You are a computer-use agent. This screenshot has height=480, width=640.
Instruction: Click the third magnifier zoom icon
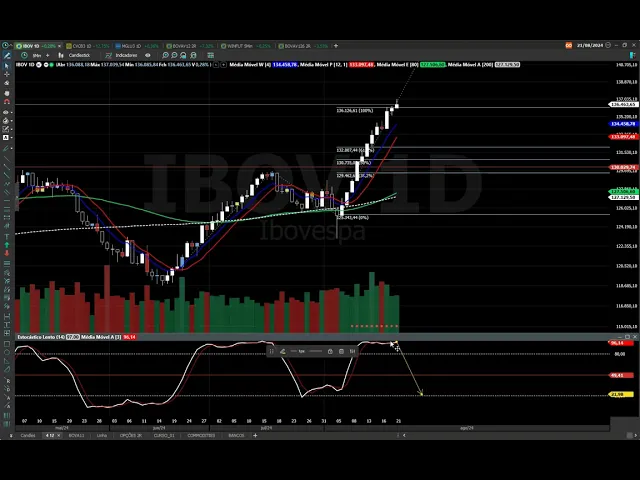(x=184, y=55)
